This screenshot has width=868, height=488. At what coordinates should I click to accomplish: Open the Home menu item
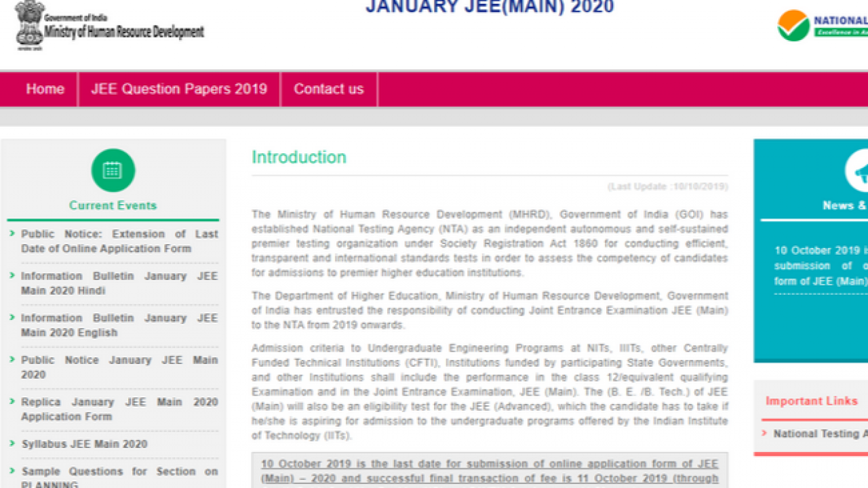(x=45, y=89)
